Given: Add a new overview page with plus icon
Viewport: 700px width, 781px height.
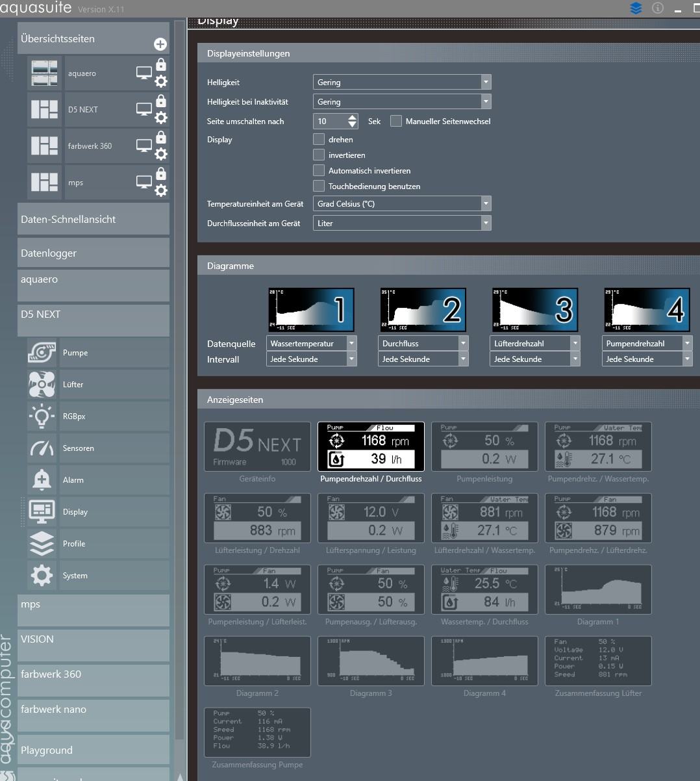Looking at the screenshot, I should pyautogui.click(x=160, y=44).
